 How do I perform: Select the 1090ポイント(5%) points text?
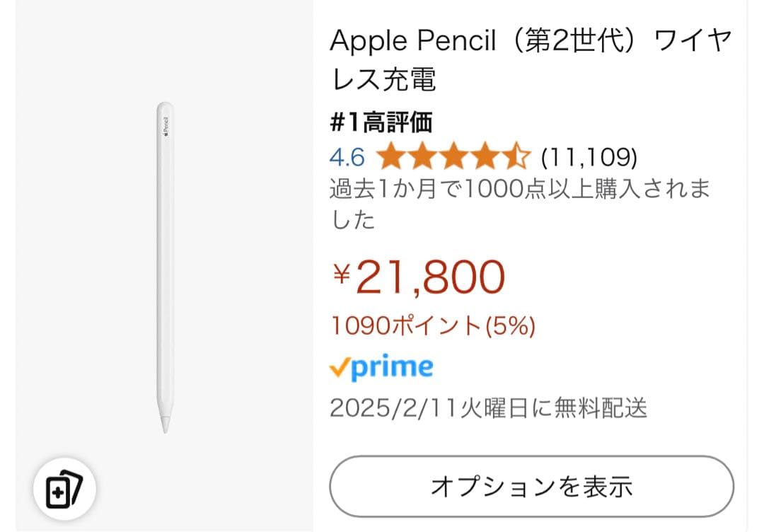pyautogui.click(x=434, y=326)
